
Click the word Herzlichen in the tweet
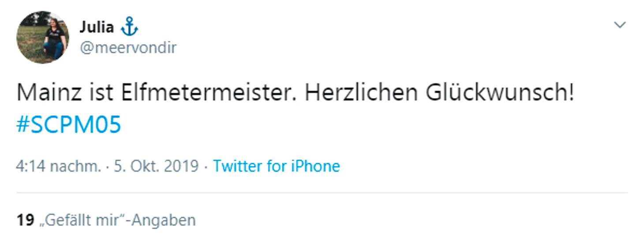tap(360, 93)
